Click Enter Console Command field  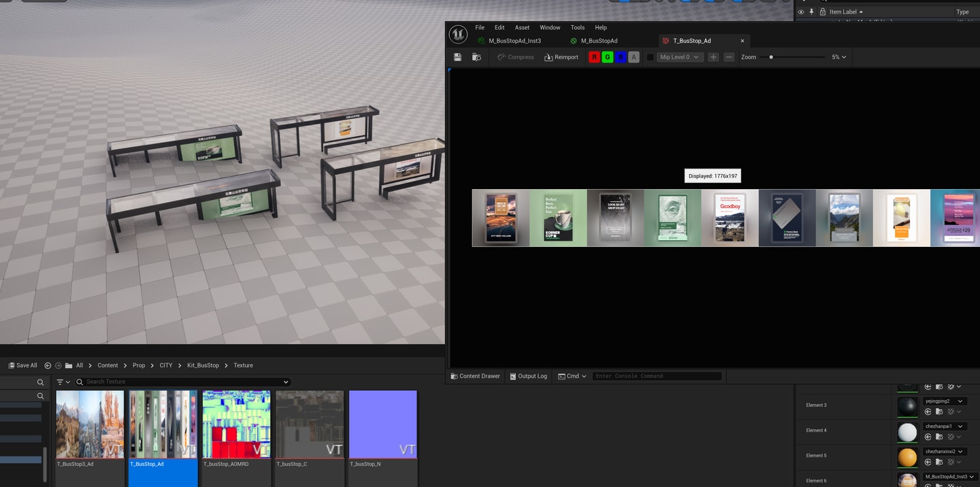click(657, 376)
